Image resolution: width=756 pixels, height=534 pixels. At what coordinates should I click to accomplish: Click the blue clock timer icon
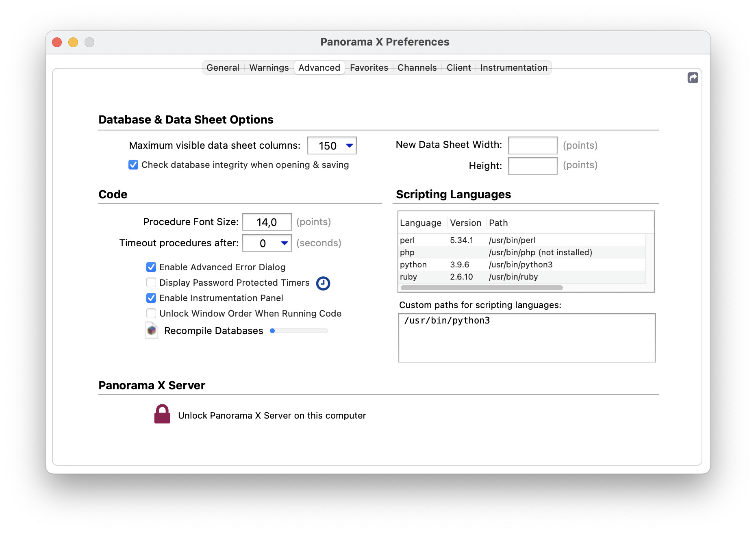tap(323, 283)
